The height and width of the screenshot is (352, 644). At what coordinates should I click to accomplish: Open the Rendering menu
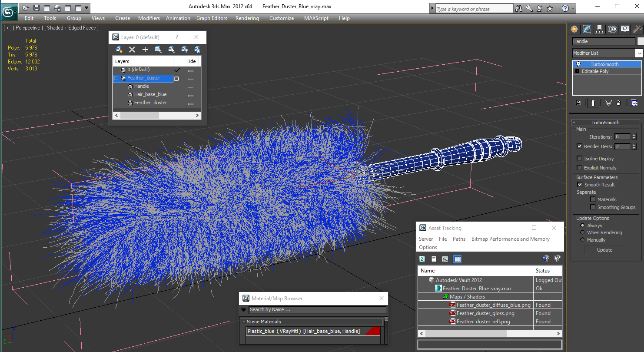point(247,18)
